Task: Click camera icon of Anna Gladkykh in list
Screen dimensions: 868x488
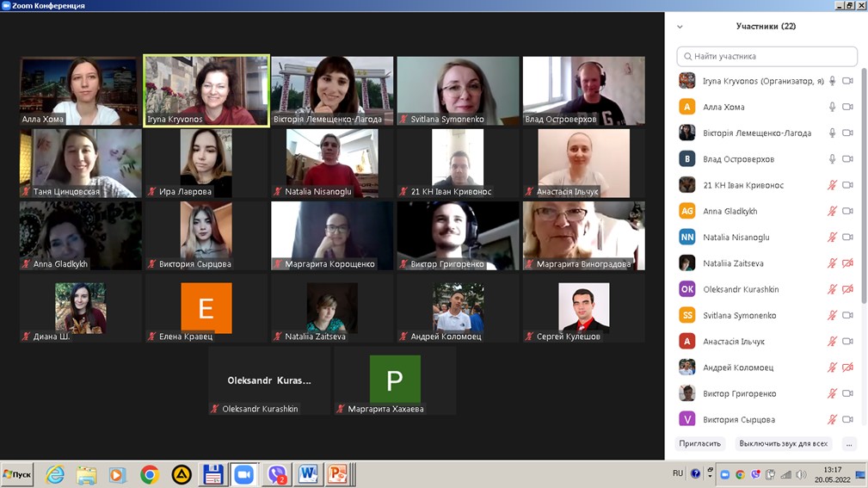Action: click(x=847, y=211)
